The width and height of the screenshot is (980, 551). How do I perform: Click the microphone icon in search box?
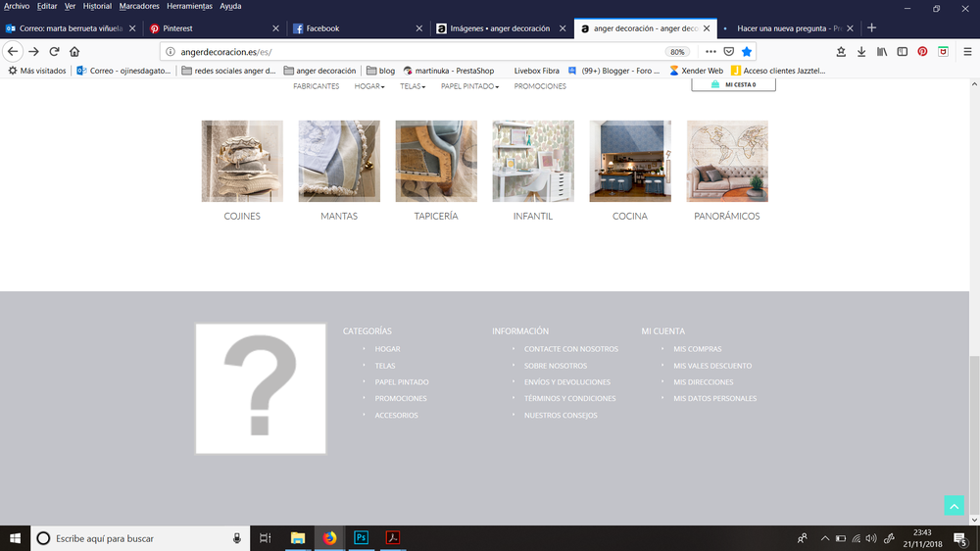[237, 538]
